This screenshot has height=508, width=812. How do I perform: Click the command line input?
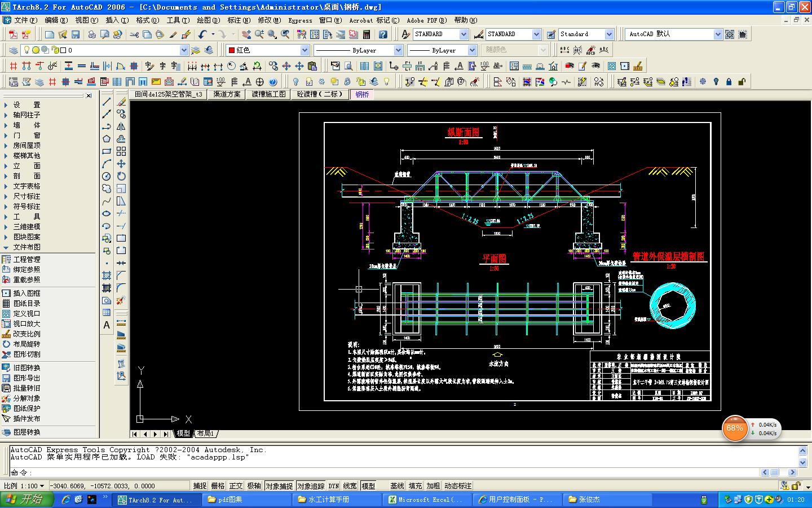395,472
